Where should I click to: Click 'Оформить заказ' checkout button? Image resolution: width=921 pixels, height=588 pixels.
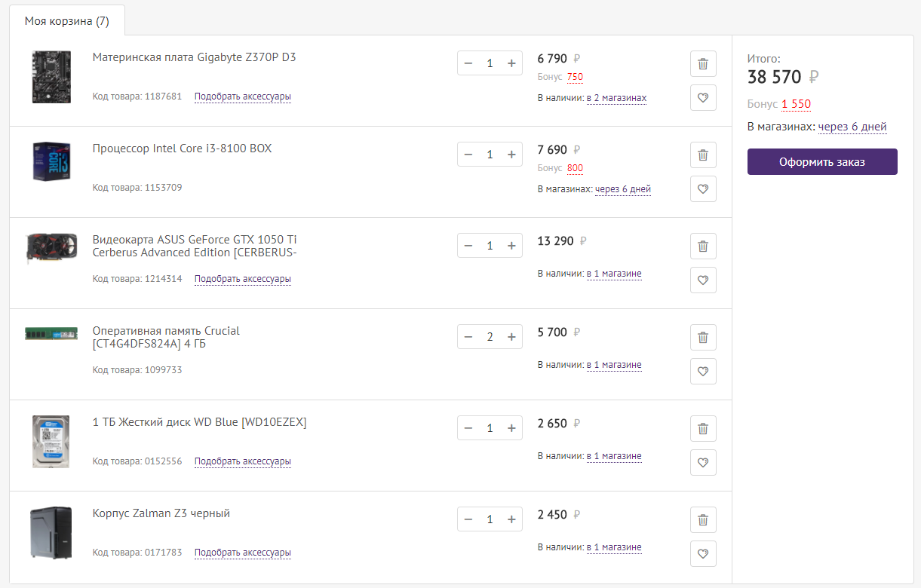(822, 162)
